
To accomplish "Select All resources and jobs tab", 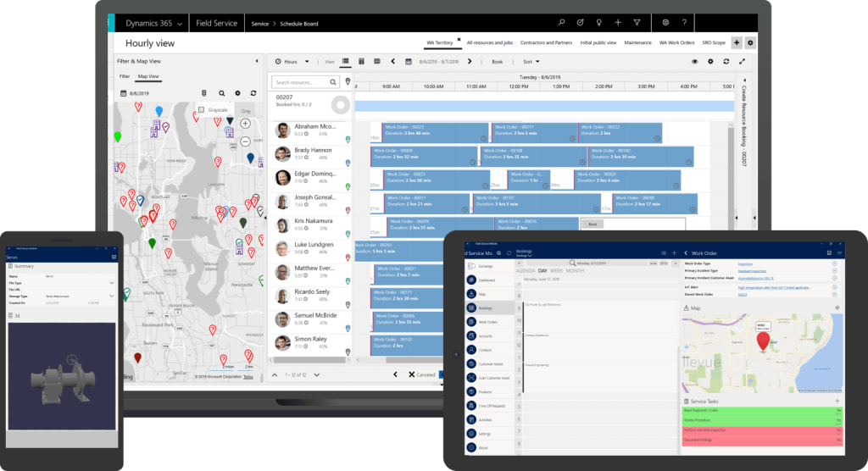I will click(x=489, y=42).
